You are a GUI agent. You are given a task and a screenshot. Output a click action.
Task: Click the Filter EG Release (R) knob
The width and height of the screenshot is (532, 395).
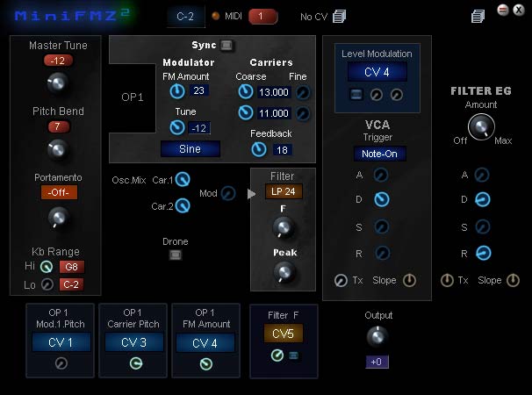(484, 253)
